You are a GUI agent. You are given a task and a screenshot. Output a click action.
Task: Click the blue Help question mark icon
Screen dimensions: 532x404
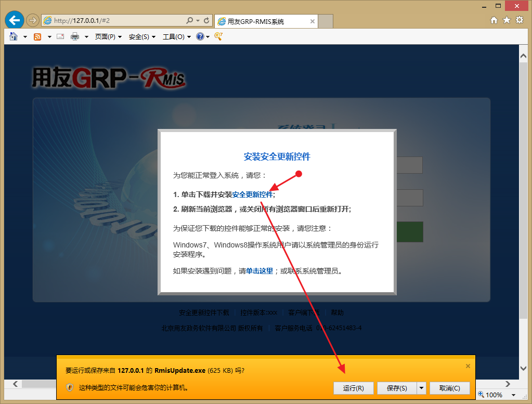click(200, 36)
